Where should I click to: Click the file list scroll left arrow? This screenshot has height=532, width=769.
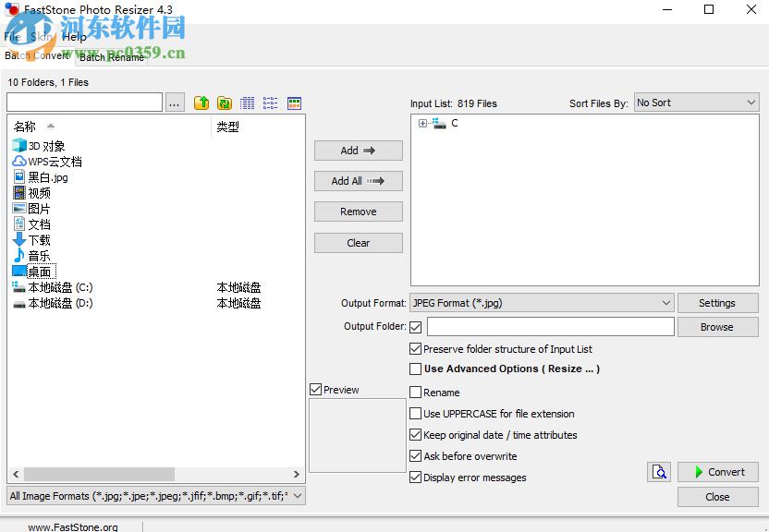click(17, 474)
